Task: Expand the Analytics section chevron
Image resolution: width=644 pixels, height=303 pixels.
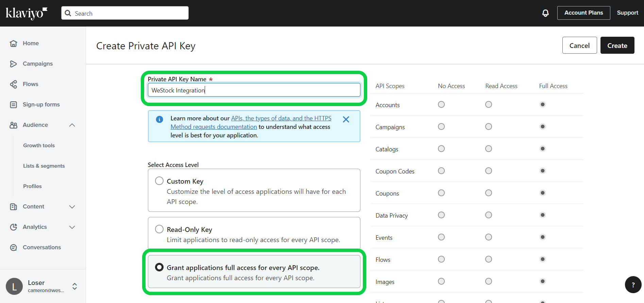Action: (x=72, y=227)
